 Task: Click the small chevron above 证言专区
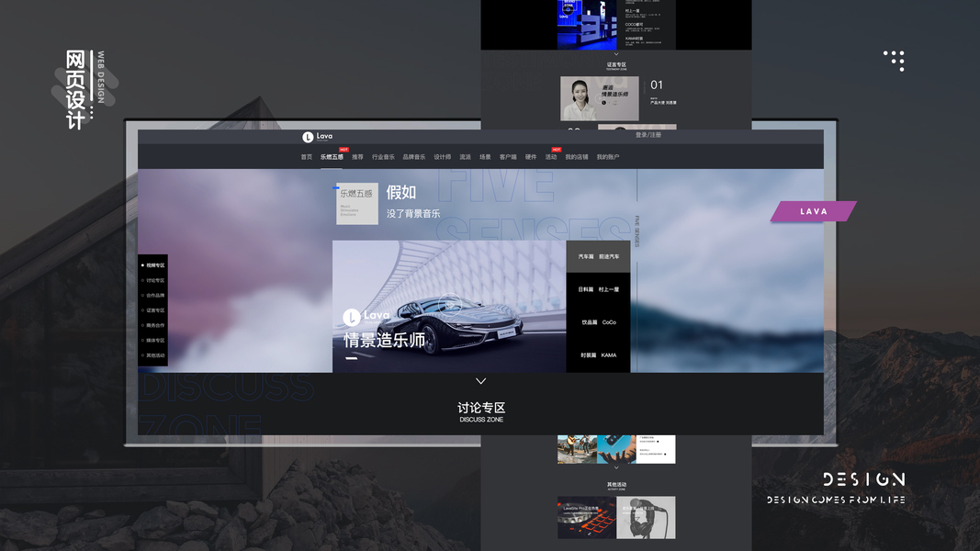[615, 54]
